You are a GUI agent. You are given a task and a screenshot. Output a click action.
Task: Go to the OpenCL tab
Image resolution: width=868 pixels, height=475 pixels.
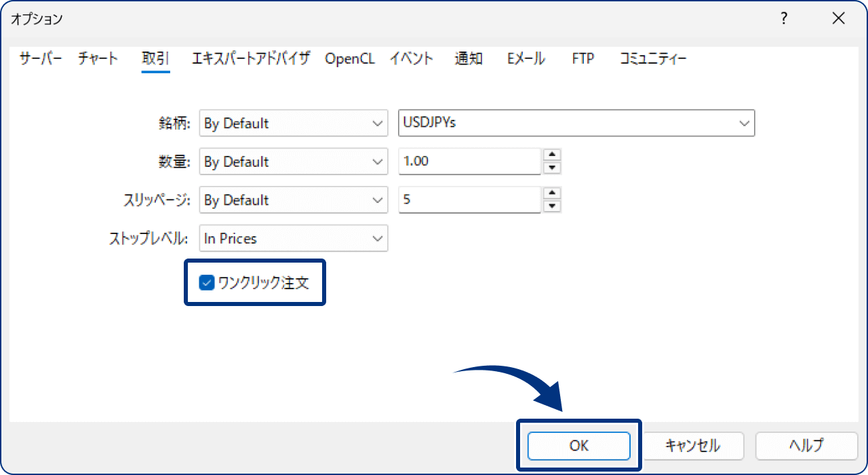pos(350,59)
